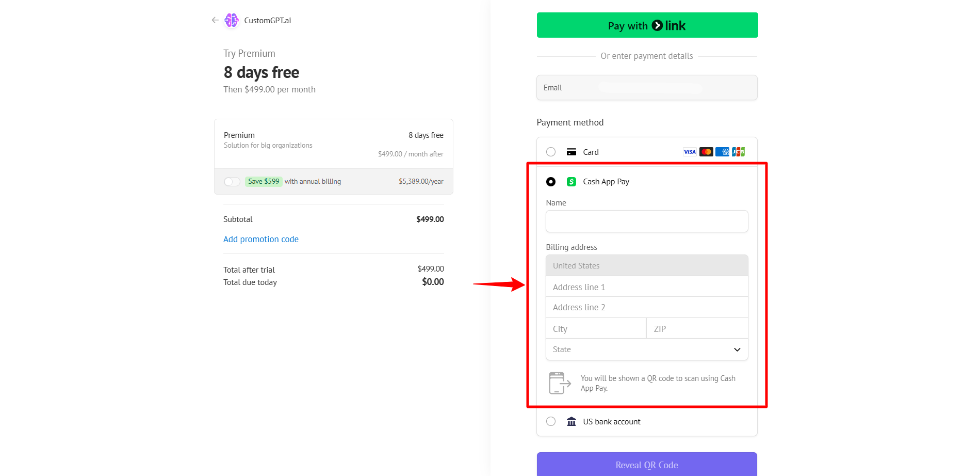This screenshot has width=980, height=476.
Task: Click the bank building icon
Action: coord(571,422)
